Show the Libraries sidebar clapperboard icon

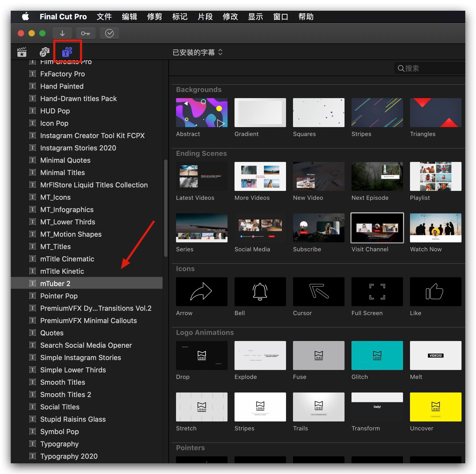22,52
